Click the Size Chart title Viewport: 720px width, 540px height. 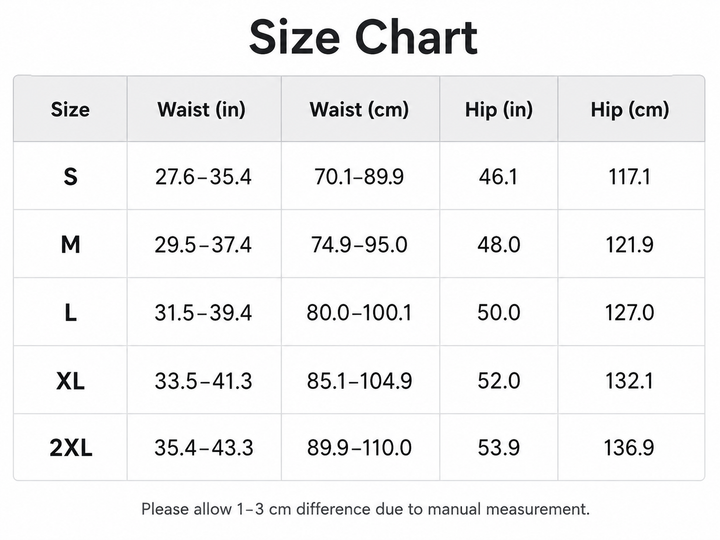[363, 38]
